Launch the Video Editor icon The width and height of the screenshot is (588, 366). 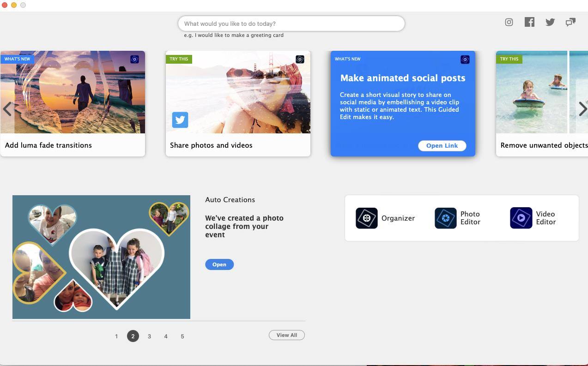521,218
